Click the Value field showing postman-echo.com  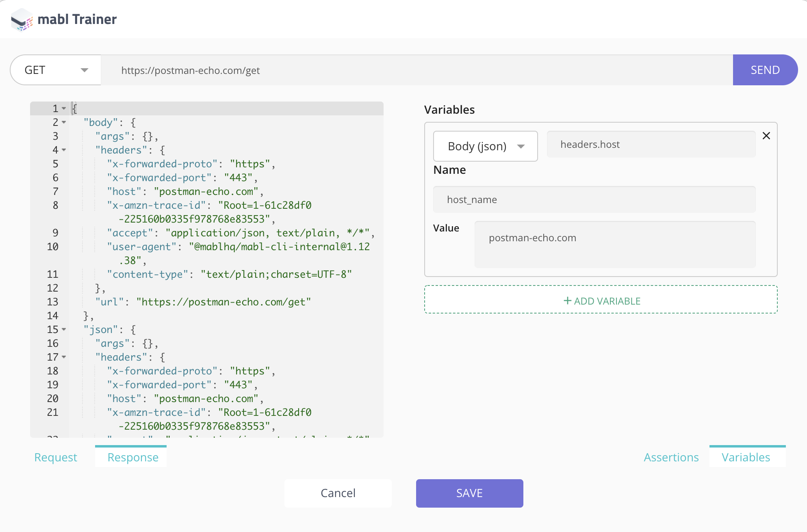click(615, 244)
